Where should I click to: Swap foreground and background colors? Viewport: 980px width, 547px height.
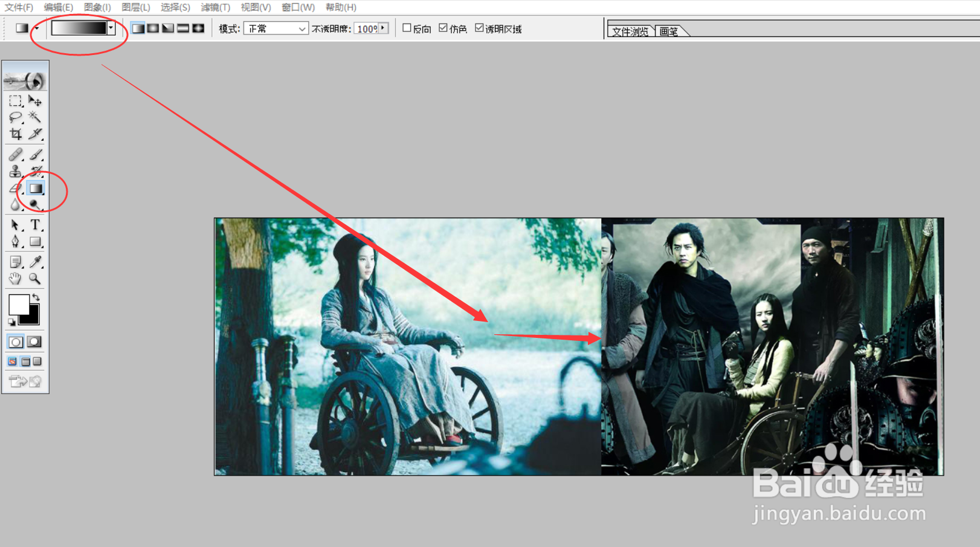[x=36, y=297]
